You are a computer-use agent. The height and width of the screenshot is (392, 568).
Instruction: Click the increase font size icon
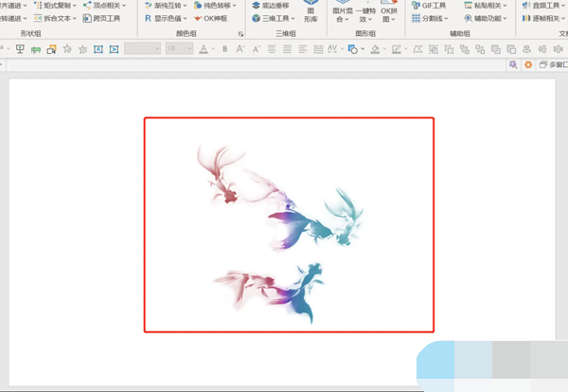(242, 48)
